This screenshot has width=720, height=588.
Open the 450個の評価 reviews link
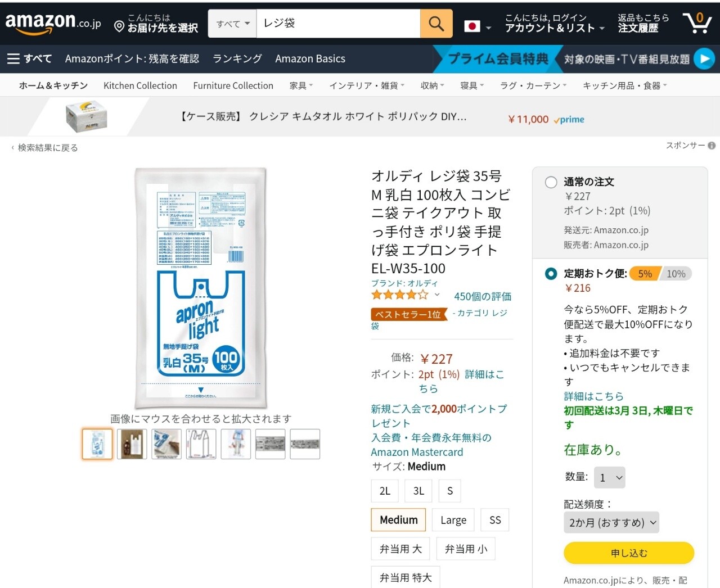(483, 296)
